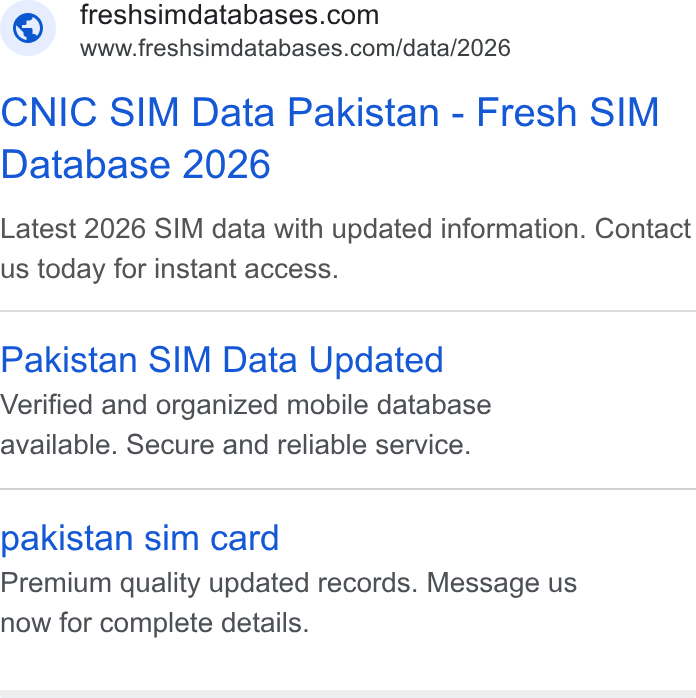This screenshot has height=698, width=696.
Task: Click the 'Database 2026' line of the title
Action: tap(136, 164)
